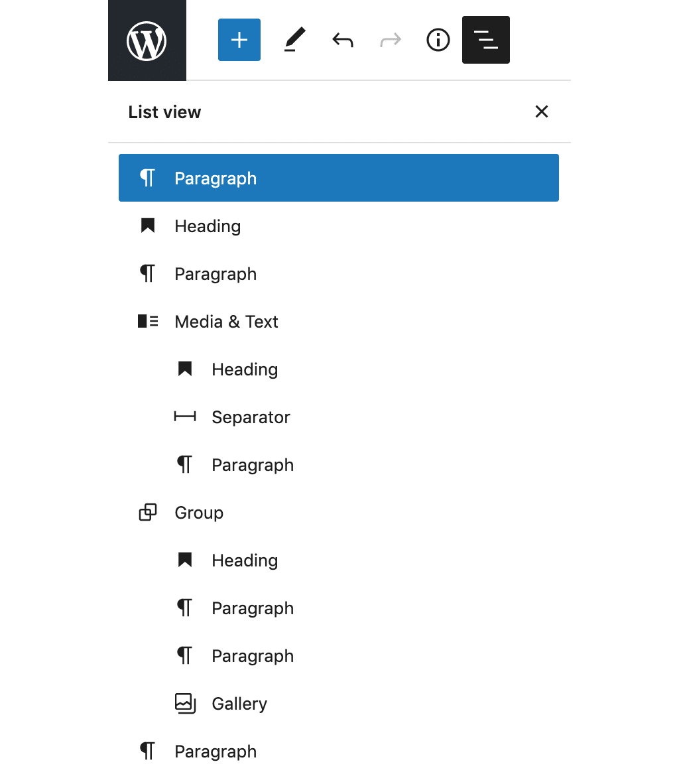Click the Media & Text block icon
The height and width of the screenshot is (784, 679).
147,321
